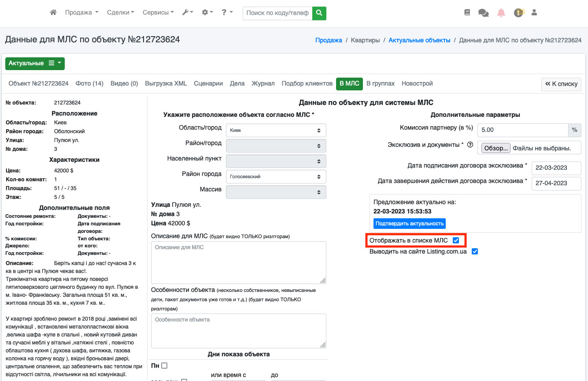Click Подтвердить актуальность button
This screenshot has height=381, width=588.
pyautogui.click(x=409, y=224)
